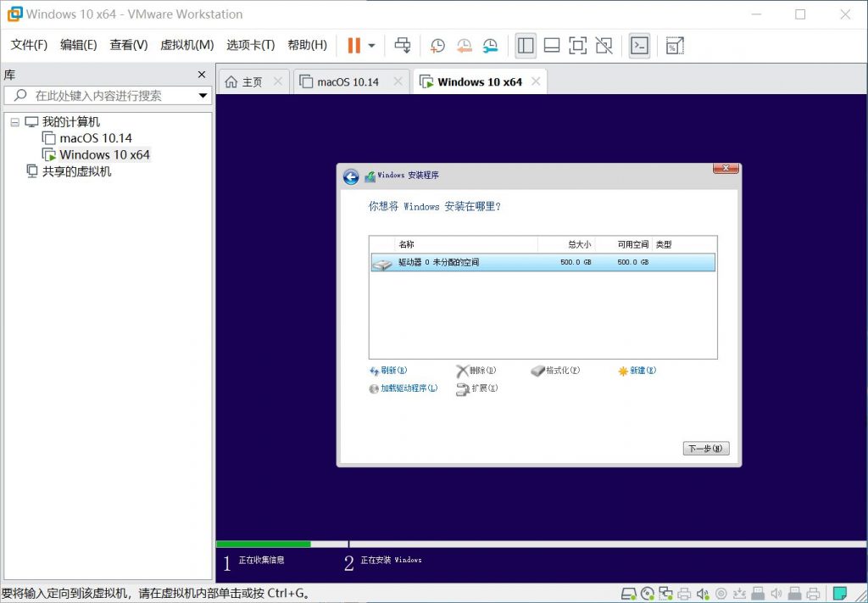Open the snapshot manager wrench icon
868x603 pixels.
(x=491, y=45)
